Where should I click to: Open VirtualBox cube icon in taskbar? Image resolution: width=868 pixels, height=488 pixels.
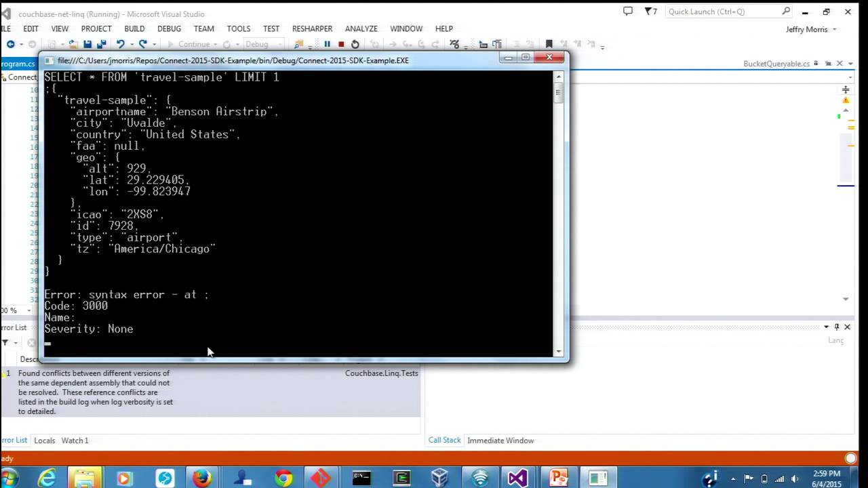point(439,479)
